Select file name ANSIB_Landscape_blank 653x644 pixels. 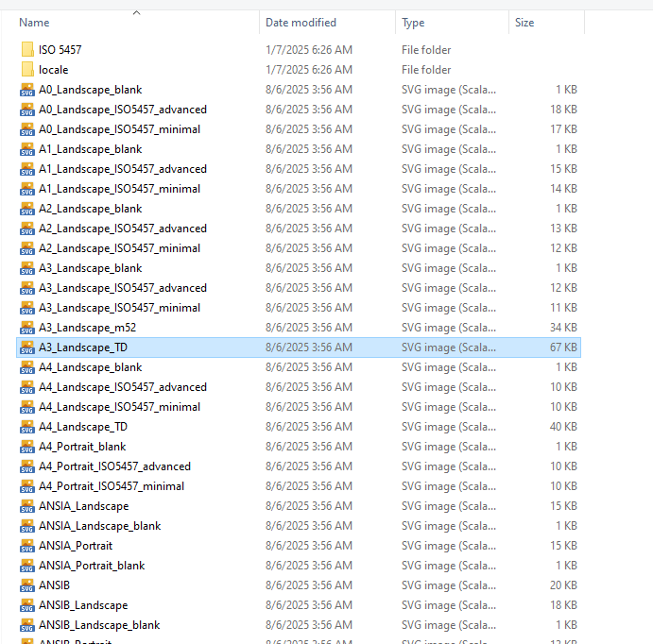tap(99, 625)
